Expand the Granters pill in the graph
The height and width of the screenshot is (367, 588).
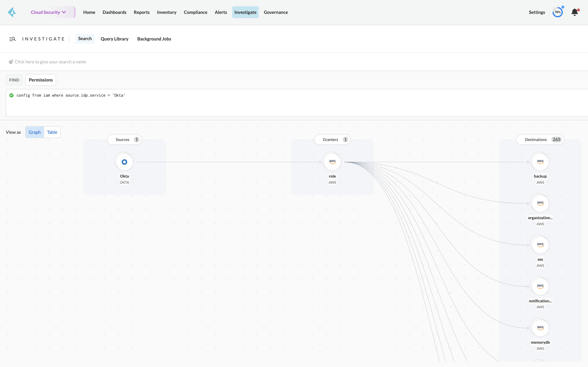tap(332, 139)
